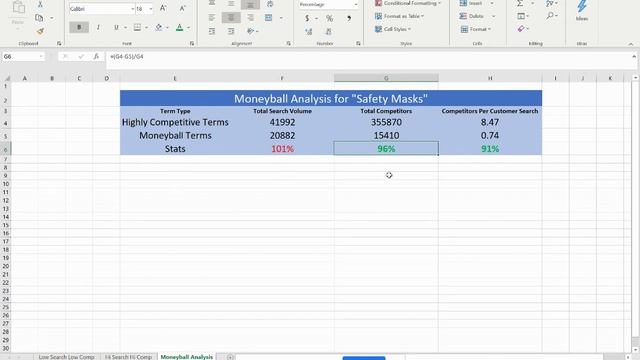Click the Name Box showing G6
Viewport: 640px width, 360px height.
pos(23,57)
